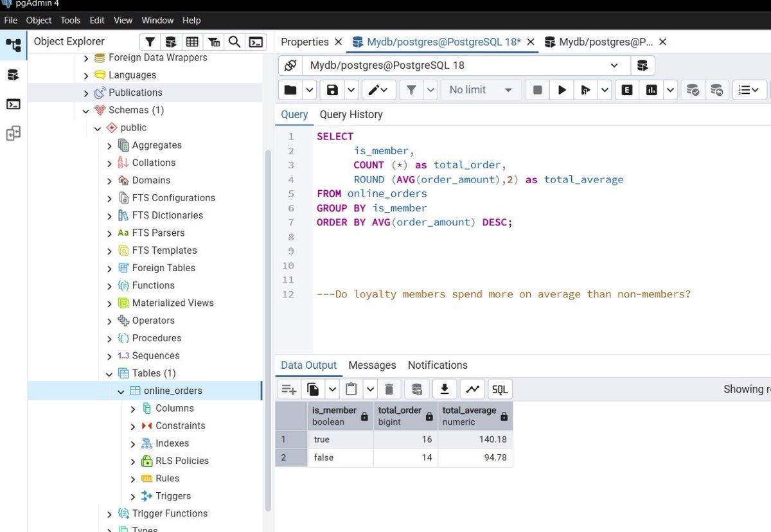771x532 pixels.
Task: Click the Download results icon
Action: (444, 389)
